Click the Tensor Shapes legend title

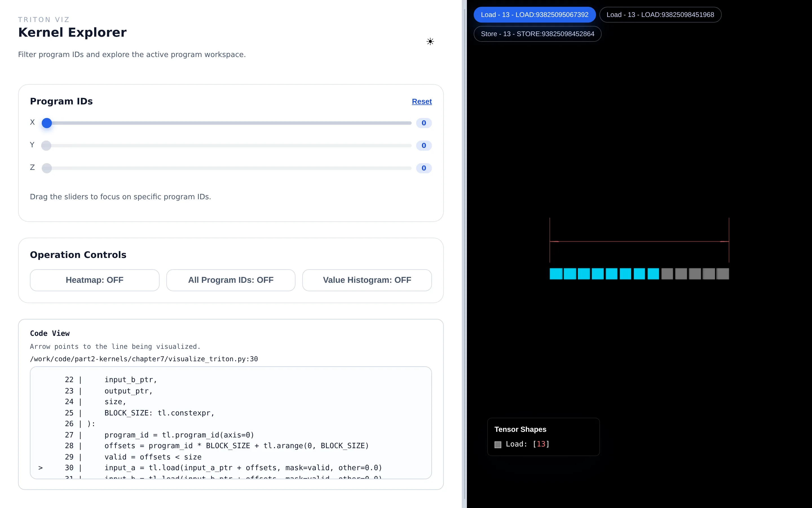point(520,429)
